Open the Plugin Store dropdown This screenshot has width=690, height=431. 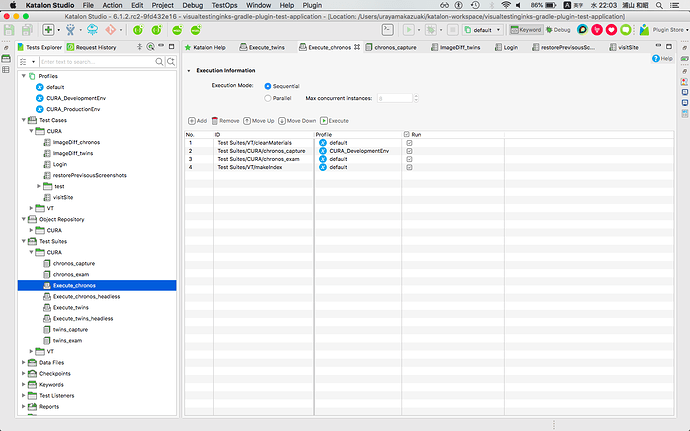click(687, 30)
